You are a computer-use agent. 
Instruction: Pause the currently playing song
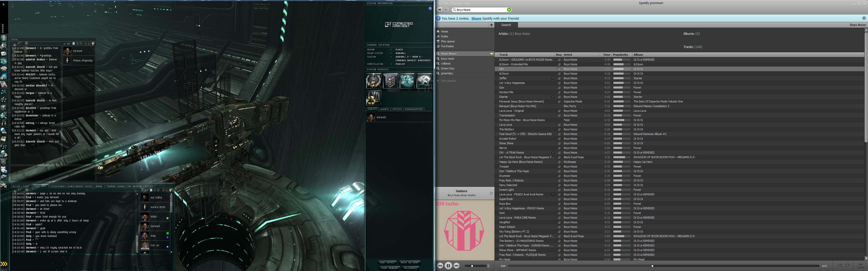click(x=448, y=266)
